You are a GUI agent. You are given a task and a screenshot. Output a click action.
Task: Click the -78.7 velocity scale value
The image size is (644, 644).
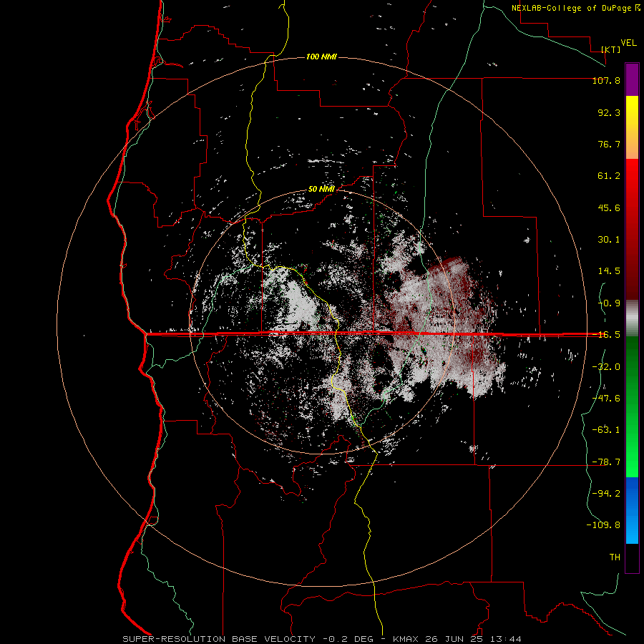606,462
